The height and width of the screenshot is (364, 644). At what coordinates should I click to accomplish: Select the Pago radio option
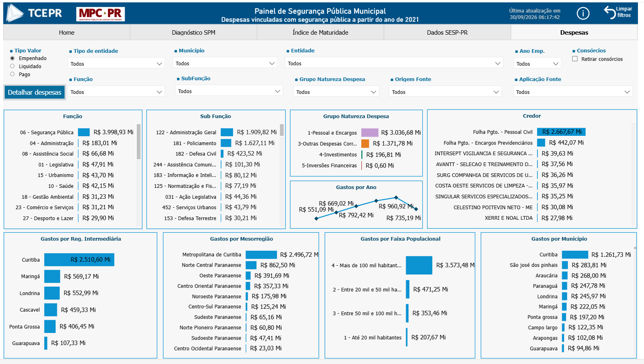(13, 74)
